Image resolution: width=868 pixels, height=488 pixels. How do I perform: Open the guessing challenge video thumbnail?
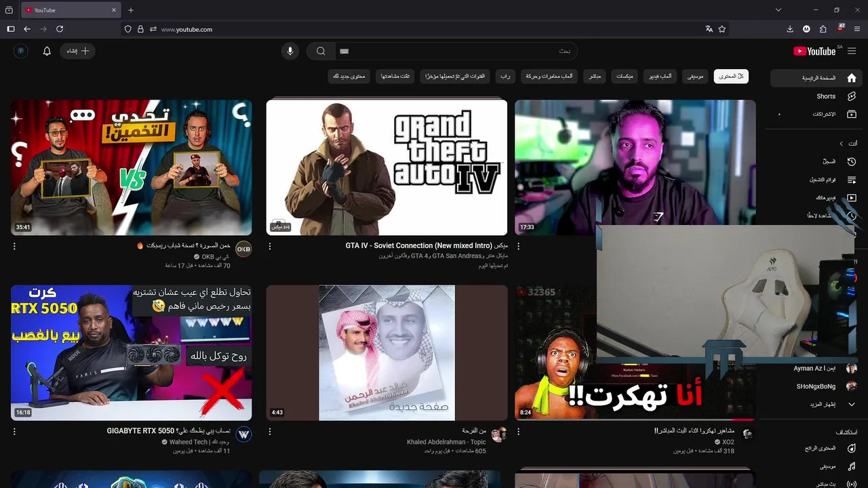click(132, 167)
